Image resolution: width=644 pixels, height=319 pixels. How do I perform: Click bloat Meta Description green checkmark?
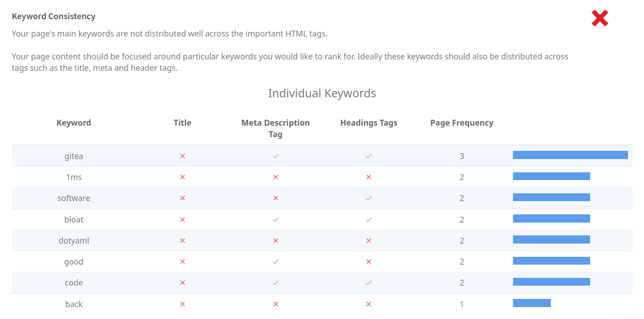tap(276, 220)
